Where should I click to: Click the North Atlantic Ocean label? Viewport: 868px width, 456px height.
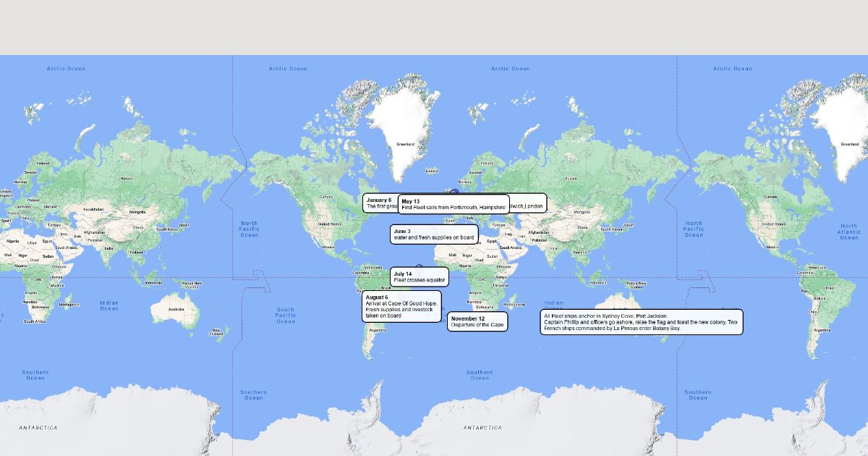848,232
